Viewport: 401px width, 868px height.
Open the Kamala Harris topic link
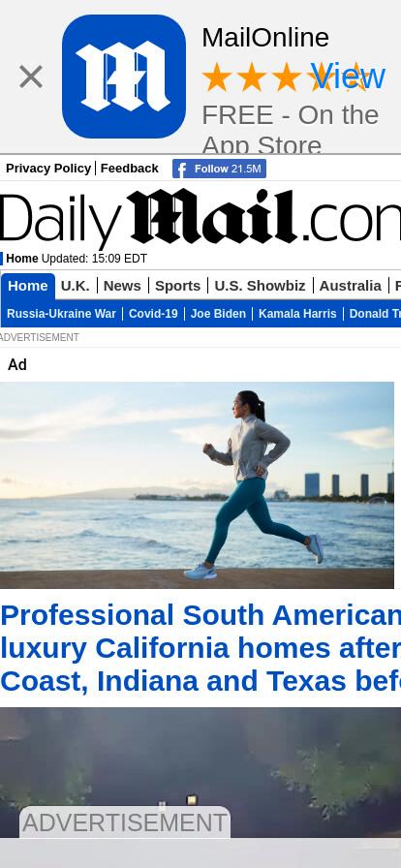click(297, 314)
